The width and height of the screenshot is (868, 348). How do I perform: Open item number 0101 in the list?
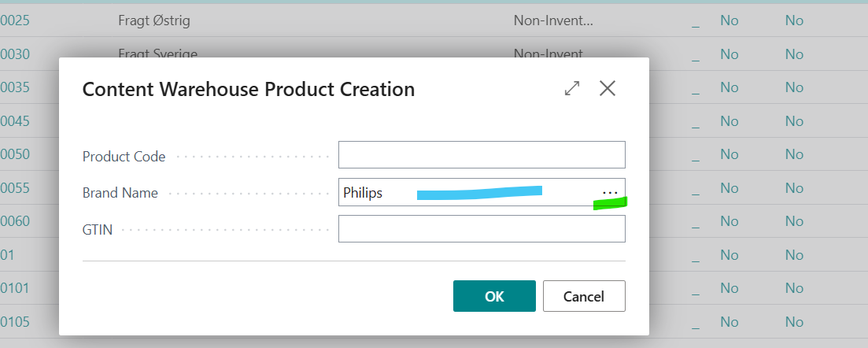15,288
